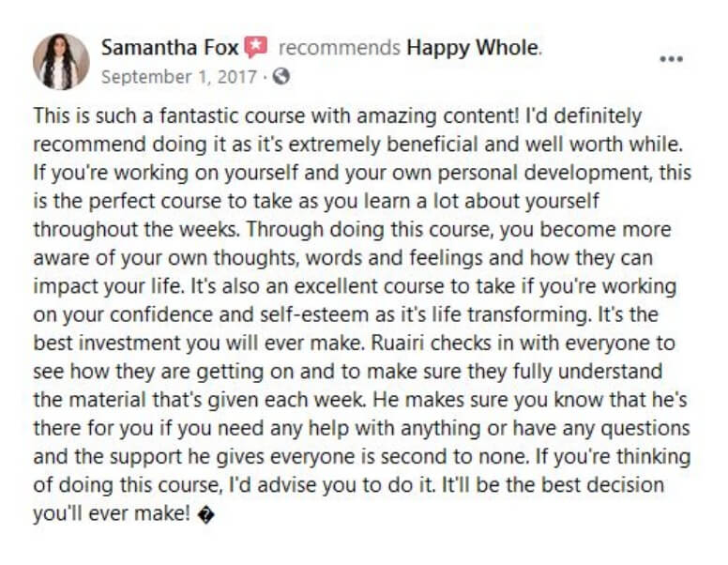Click the diamond question-mark emoji placeholder
This screenshot has width=728, height=565.
205,515
